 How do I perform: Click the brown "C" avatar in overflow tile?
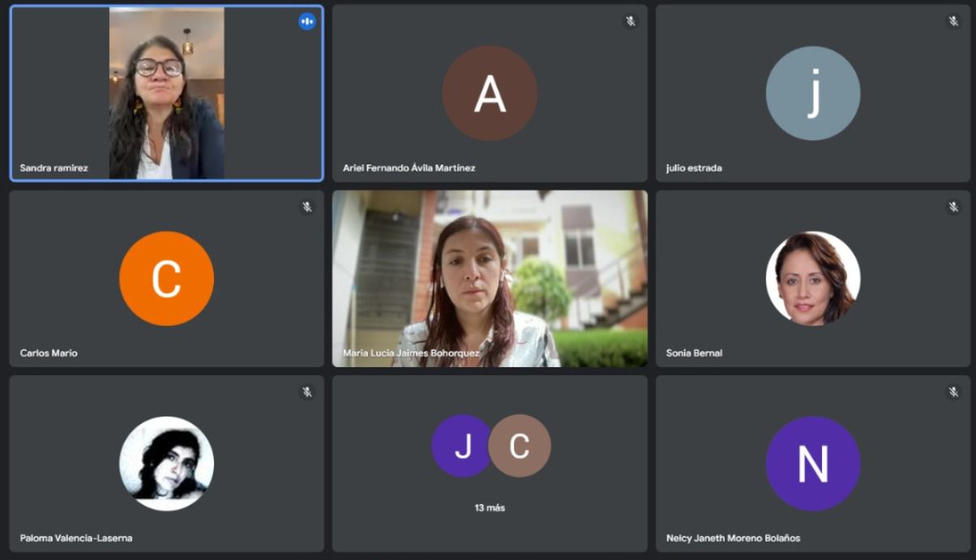coord(520,446)
